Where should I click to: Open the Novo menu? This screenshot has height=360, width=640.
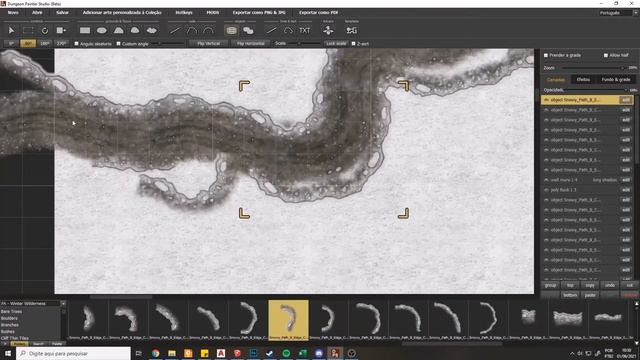[x=13, y=13]
